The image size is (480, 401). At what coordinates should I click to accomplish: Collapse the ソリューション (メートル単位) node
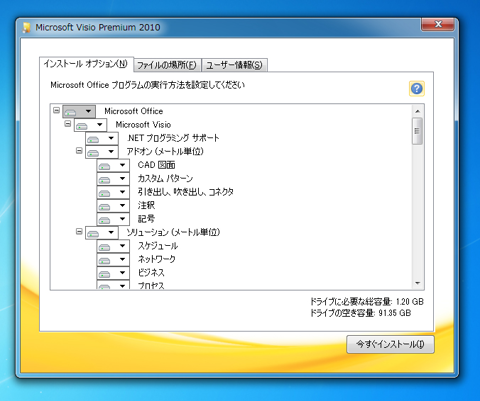pyautogui.click(x=79, y=231)
